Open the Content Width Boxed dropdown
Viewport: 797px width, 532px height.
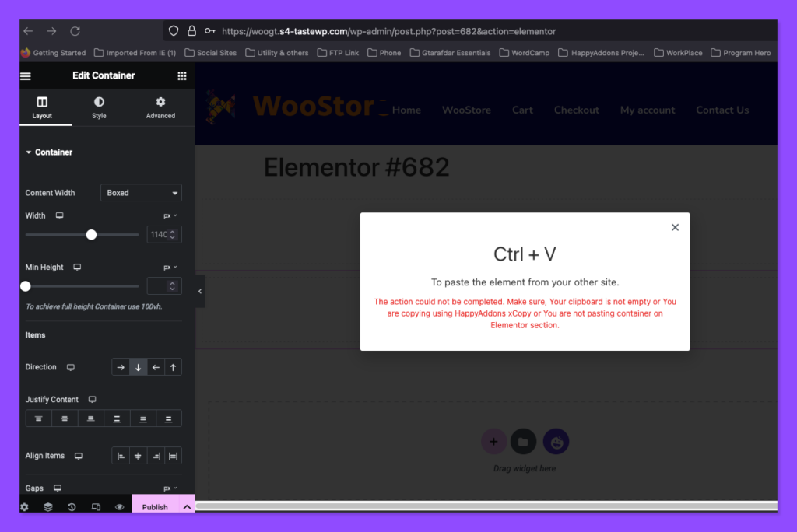(141, 193)
